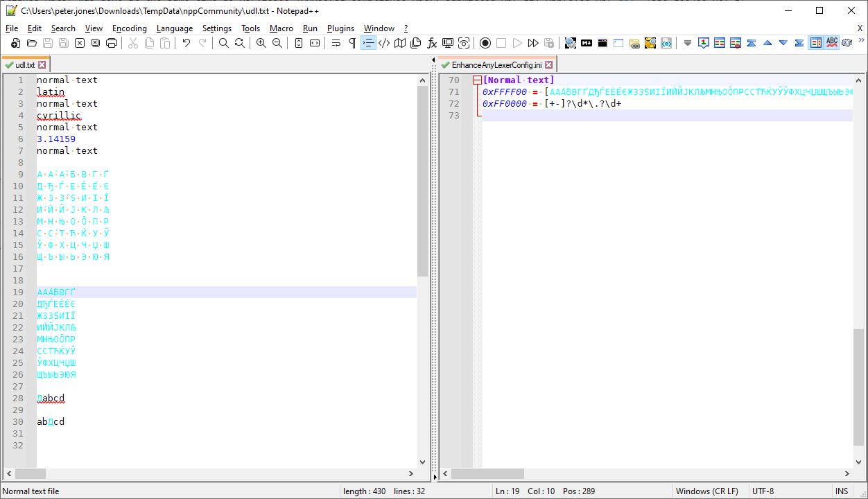Image resolution: width=868 pixels, height=499 pixels.
Task: Click Windows (CR LF) in status bar
Action: 707,491
